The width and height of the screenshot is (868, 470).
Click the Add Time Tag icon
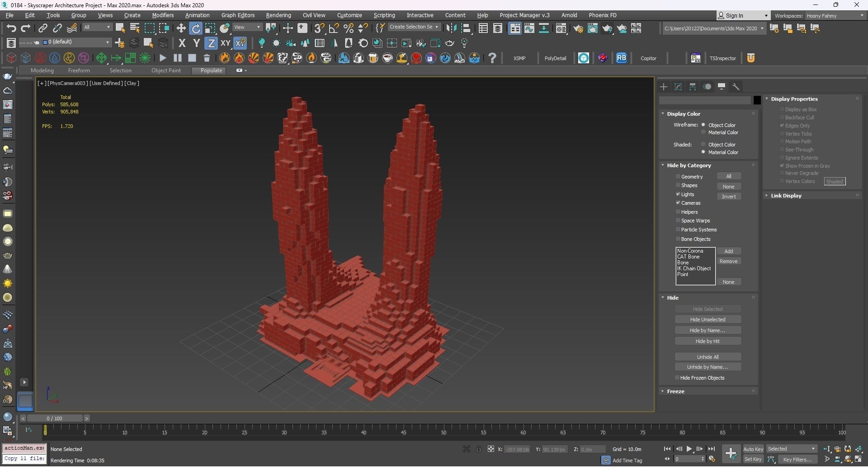pyautogui.click(x=606, y=461)
